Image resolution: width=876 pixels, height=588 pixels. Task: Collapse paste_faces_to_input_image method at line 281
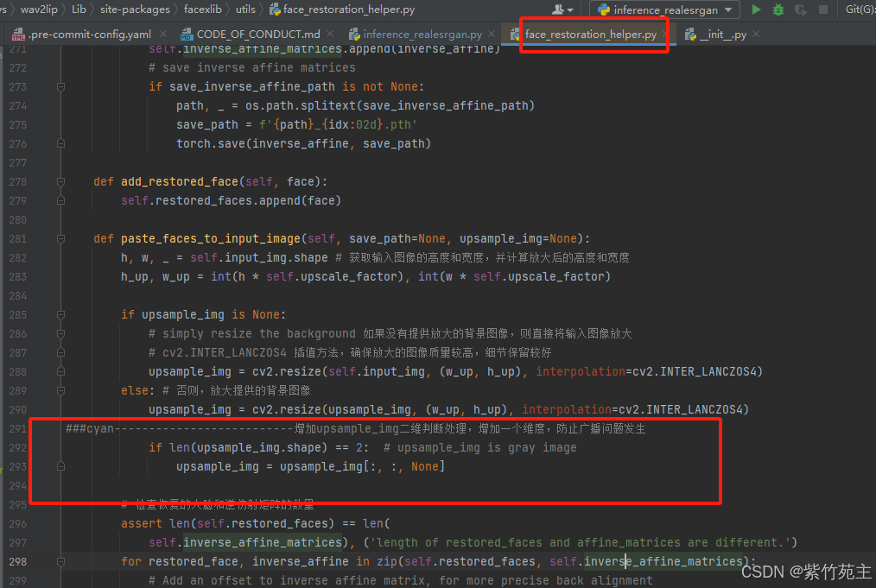click(x=60, y=238)
